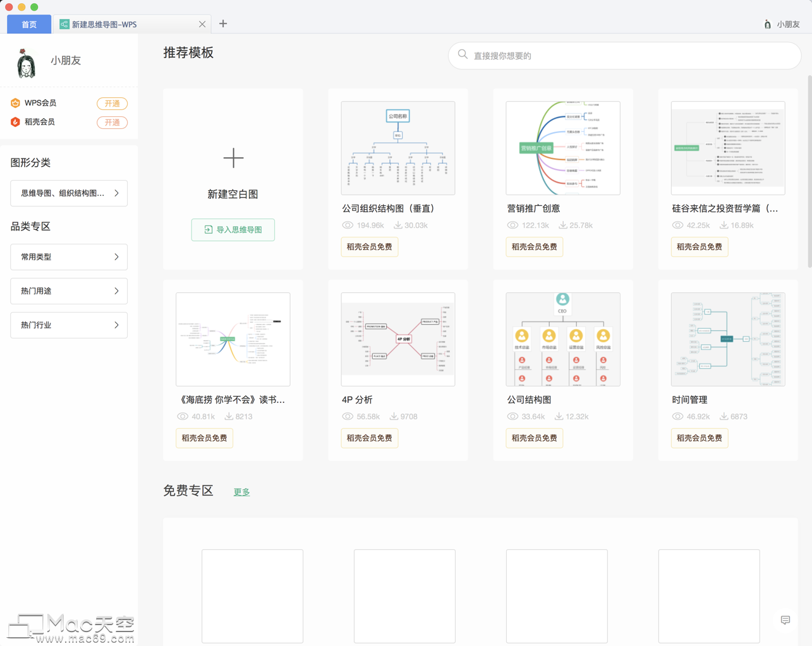Switch to the 首页 tab
Viewport: 812px width, 646px height.
tap(28, 23)
